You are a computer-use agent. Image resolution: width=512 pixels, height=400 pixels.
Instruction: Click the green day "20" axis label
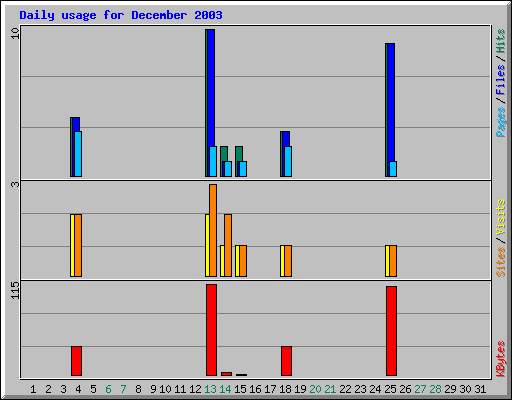[x=315, y=389]
